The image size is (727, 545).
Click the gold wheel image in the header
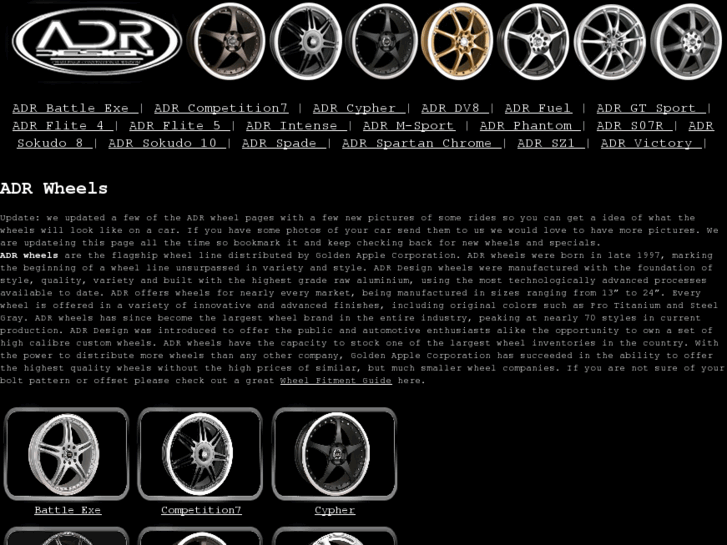pyautogui.click(x=457, y=41)
